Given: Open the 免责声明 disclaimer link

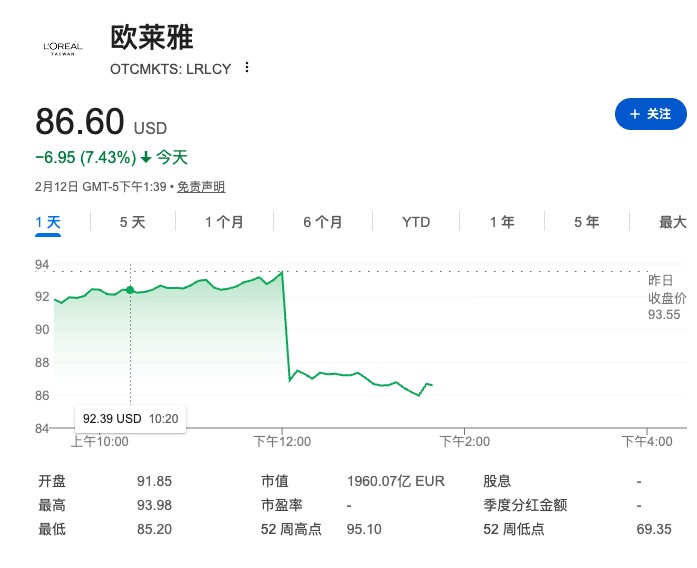Looking at the screenshot, I should click(x=201, y=187).
